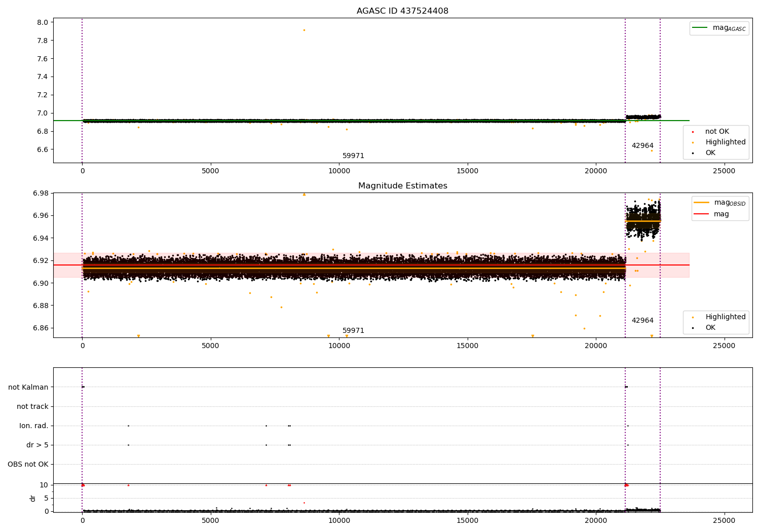Image resolution: width=760 pixels, height=532 pixels.
Task: Click the '20000' x-axis tick in Magnitude Estimates plot
Action: click(596, 346)
